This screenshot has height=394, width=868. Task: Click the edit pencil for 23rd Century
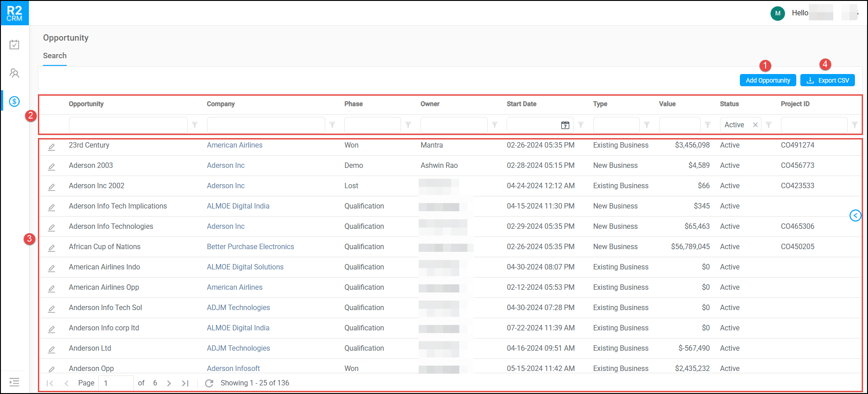click(51, 147)
